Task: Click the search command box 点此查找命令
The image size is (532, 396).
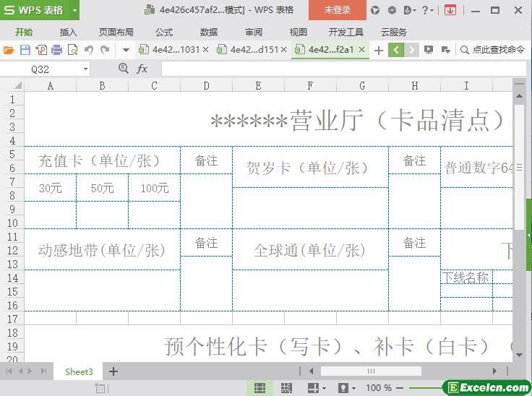Action: [x=493, y=50]
